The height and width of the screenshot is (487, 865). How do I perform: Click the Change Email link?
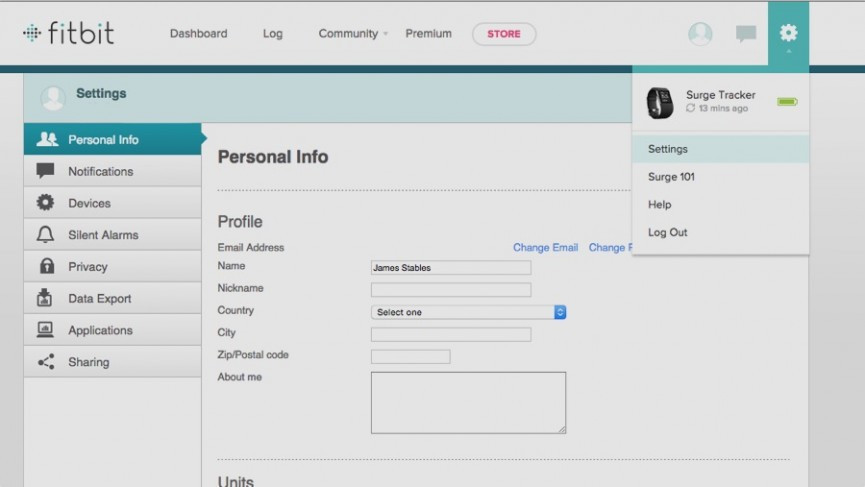(545, 248)
